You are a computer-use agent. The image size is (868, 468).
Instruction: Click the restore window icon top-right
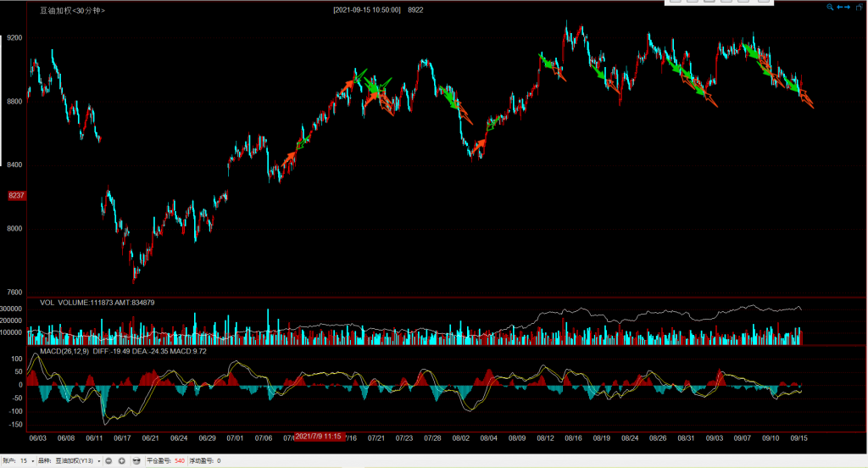(x=860, y=7)
